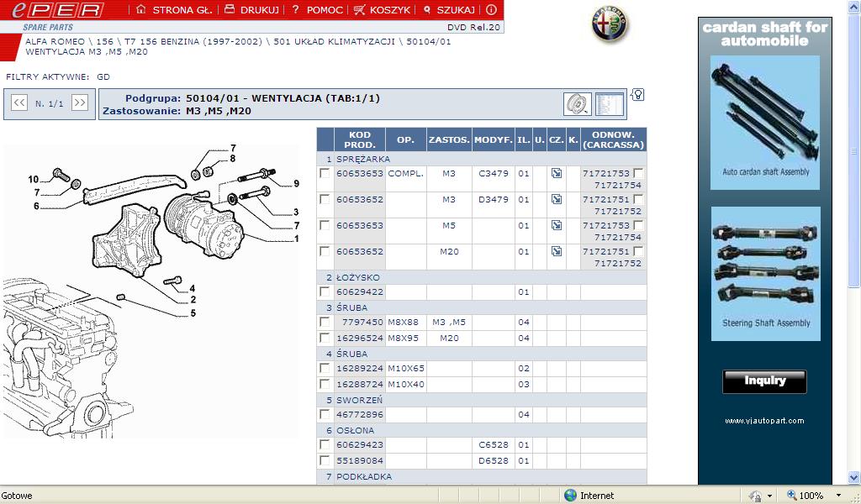Click the KOD PROD. column header
The height and width of the screenshot is (504, 861).
[x=360, y=139]
